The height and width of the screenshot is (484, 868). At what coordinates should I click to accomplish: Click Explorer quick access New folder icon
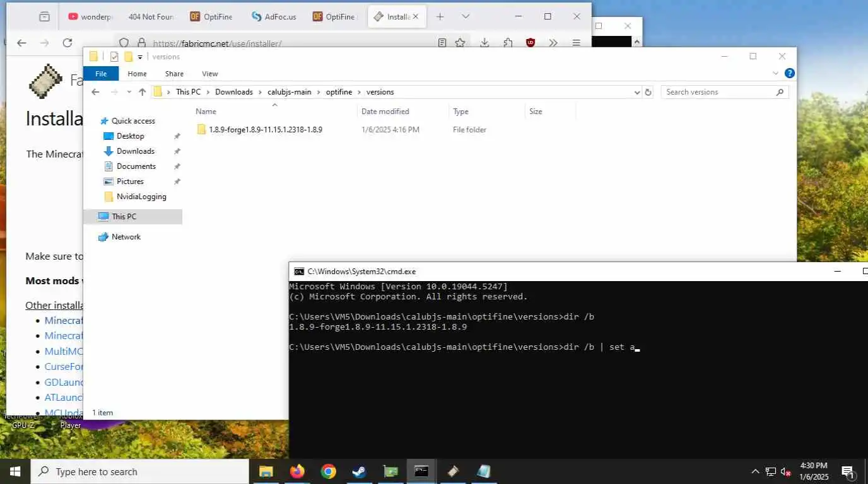pos(129,57)
